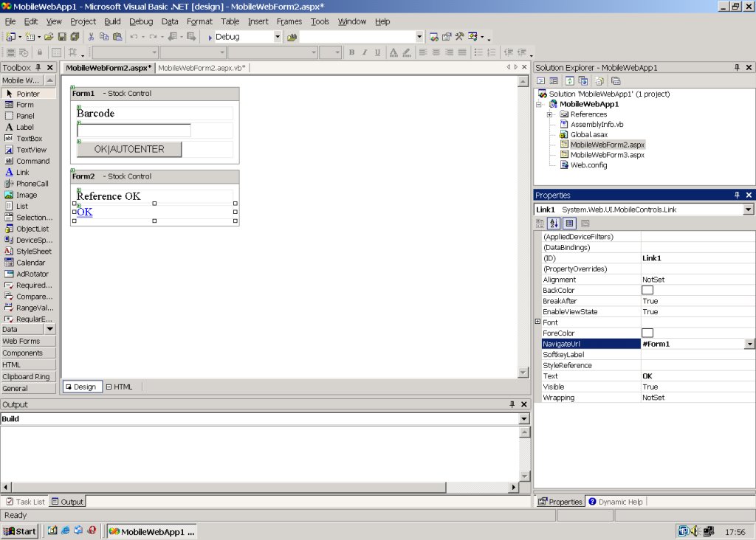Click Show All Files in Solution Explorer
This screenshot has width=756, height=540.
coord(599,81)
